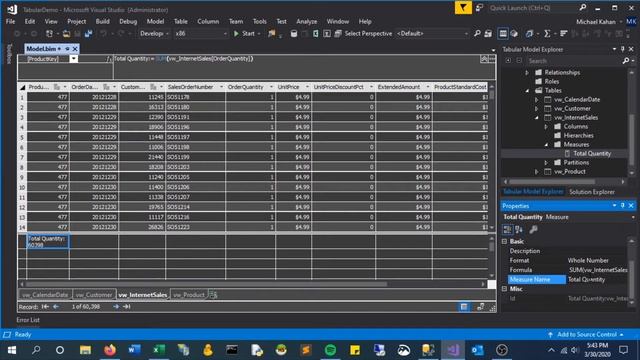Switch to the vw_Product table tab
The image size is (640, 360).
pos(189,295)
